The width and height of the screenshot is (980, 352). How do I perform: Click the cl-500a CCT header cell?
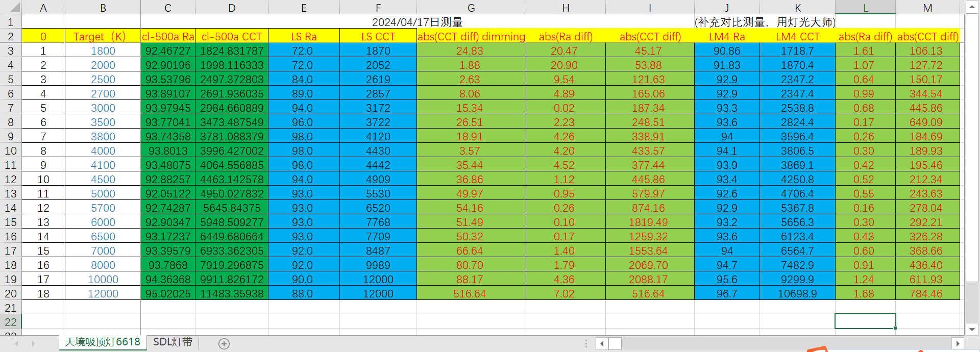(x=232, y=36)
